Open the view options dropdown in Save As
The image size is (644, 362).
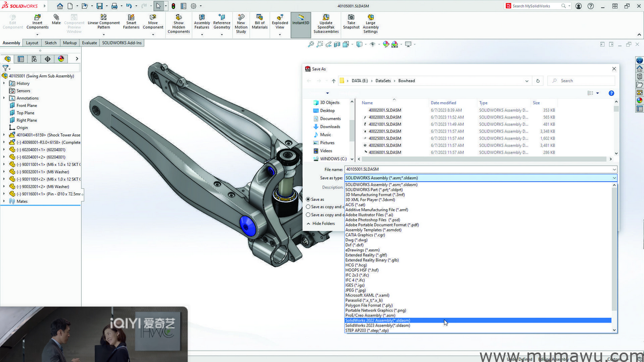pos(597,93)
